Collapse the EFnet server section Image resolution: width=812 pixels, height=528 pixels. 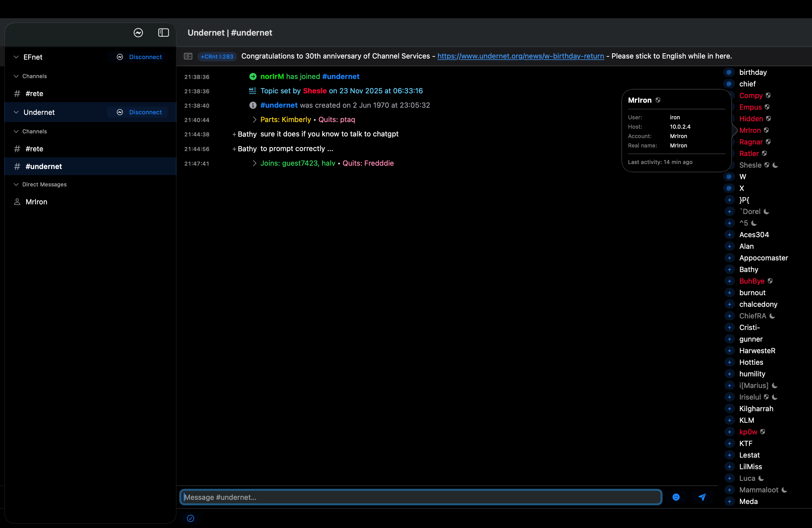coord(16,57)
